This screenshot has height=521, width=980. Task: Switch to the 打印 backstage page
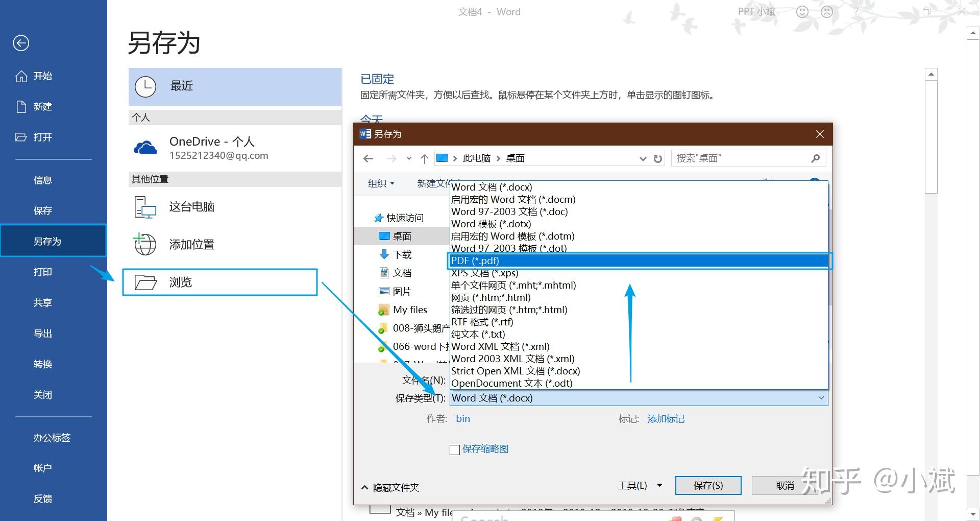[43, 272]
